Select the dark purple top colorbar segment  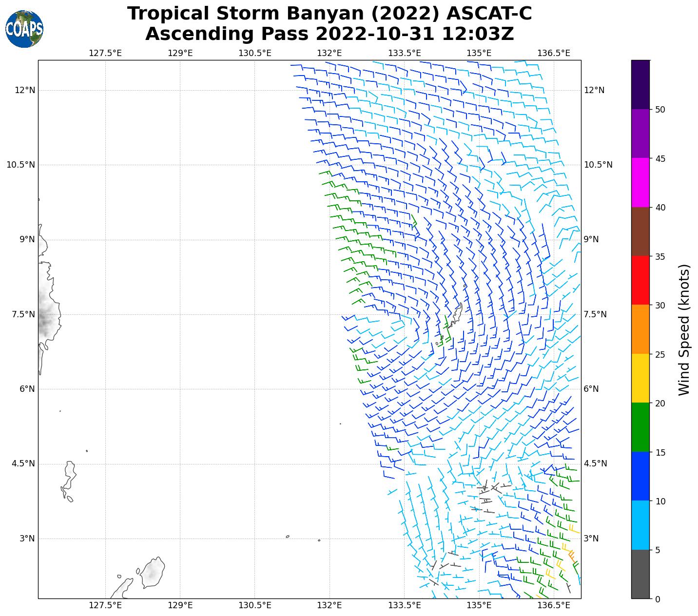[x=640, y=84]
